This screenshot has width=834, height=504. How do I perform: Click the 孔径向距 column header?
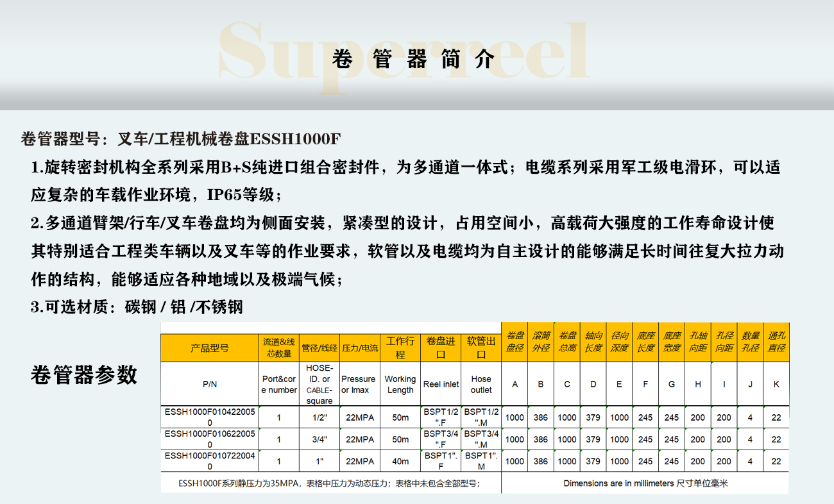724,342
